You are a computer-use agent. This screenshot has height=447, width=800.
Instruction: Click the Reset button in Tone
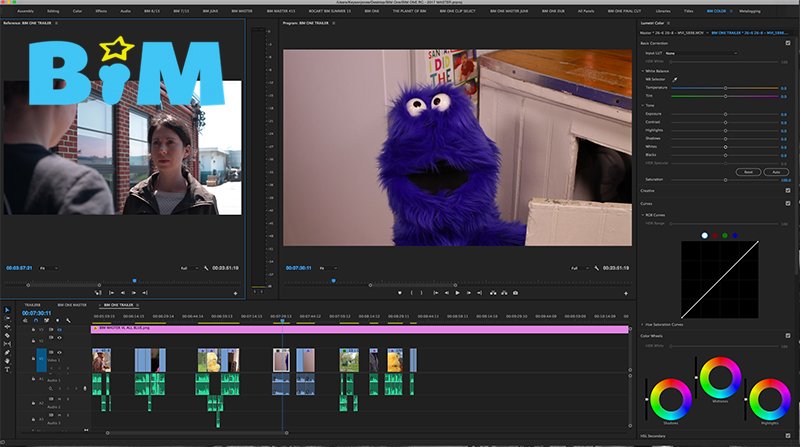748,172
